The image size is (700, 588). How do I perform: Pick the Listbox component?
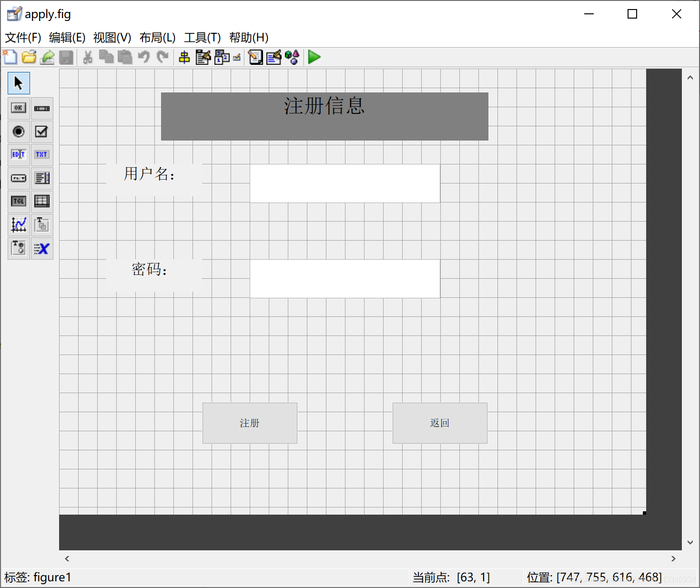tap(42, 178)
